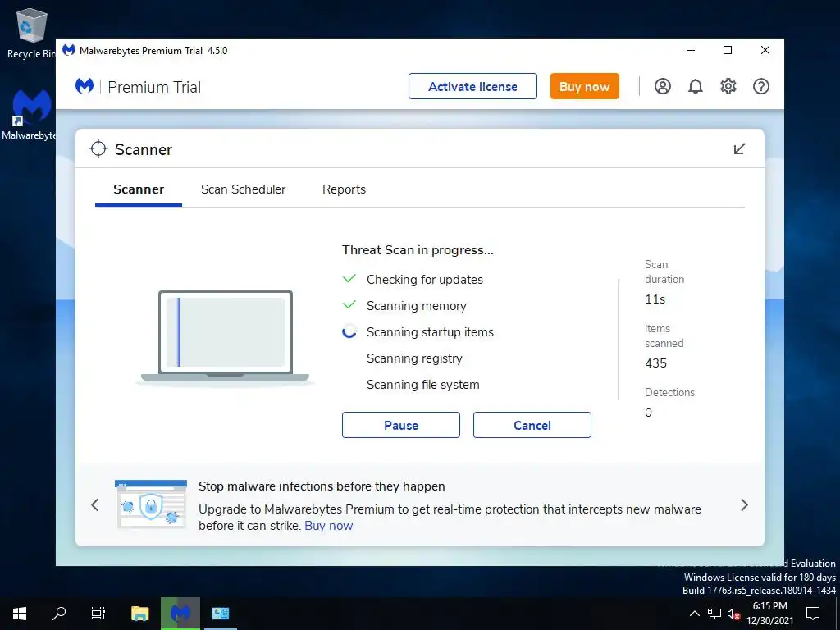Open the Reports tab
Viewport: 840px width, 630px height.
(x=344, y=189)
